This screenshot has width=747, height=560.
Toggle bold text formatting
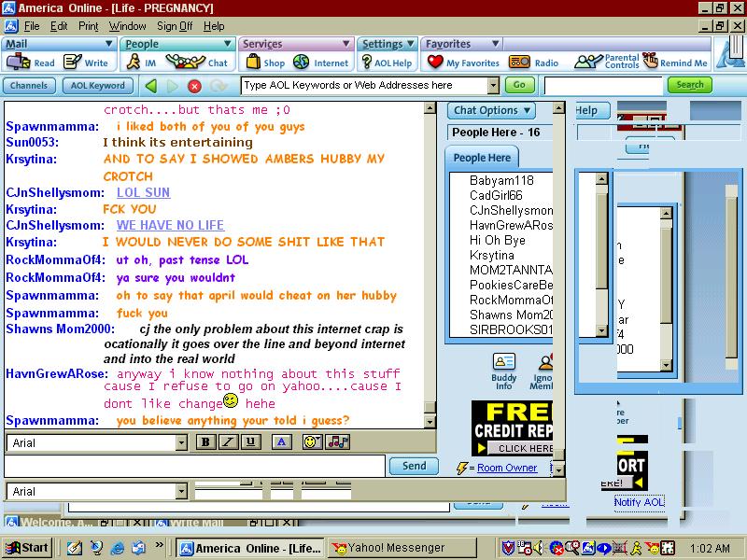click(205, 441)
